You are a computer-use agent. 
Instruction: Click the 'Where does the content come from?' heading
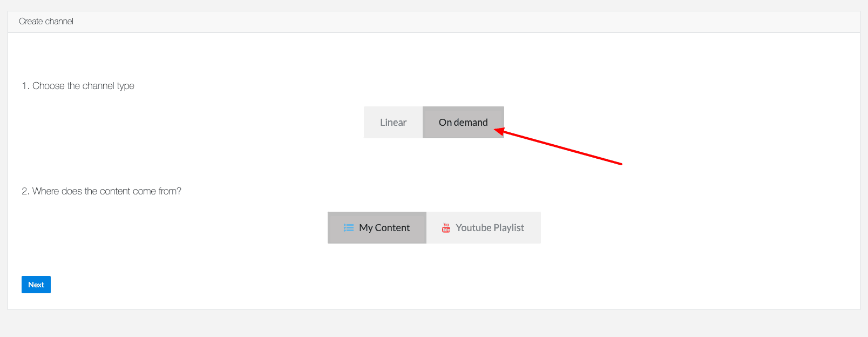[x=107, y=191]
